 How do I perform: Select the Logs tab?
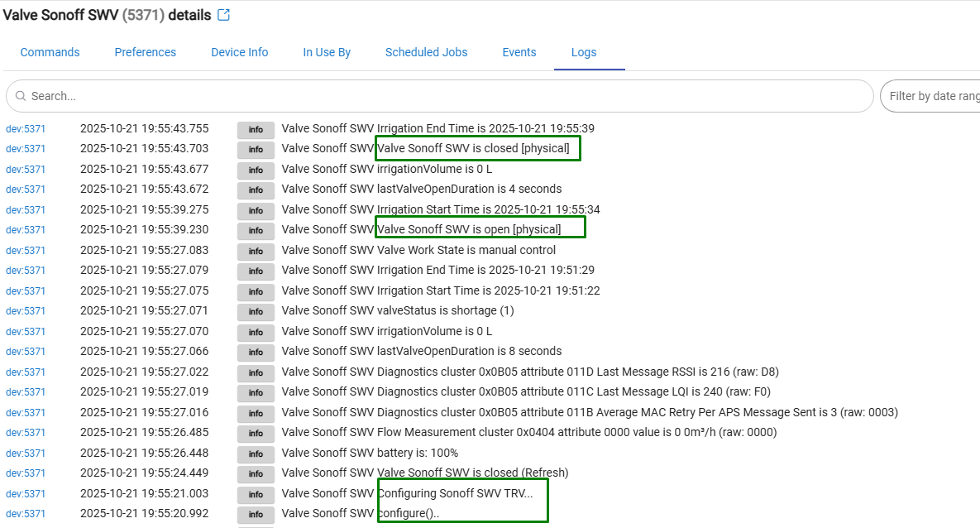click(x=584, y=52)
